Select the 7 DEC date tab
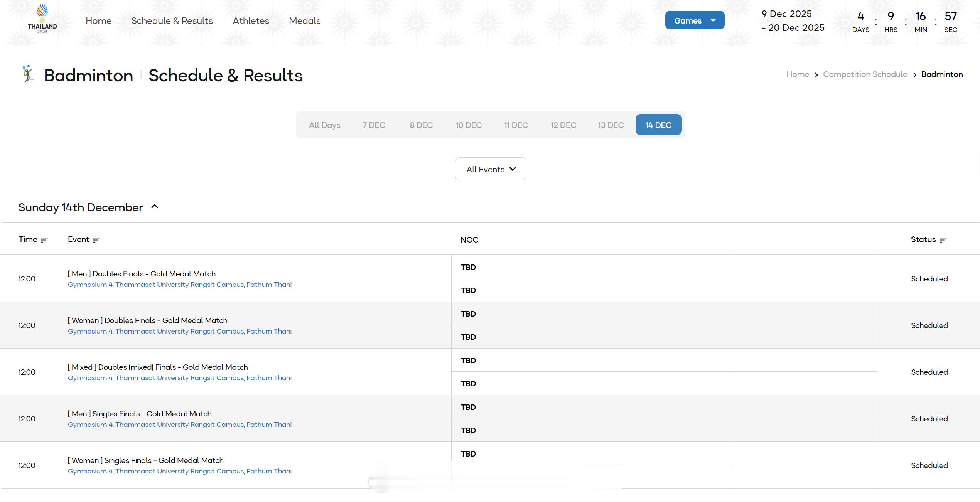The width and height of the screenshot is (980, 502). [373, 125]
